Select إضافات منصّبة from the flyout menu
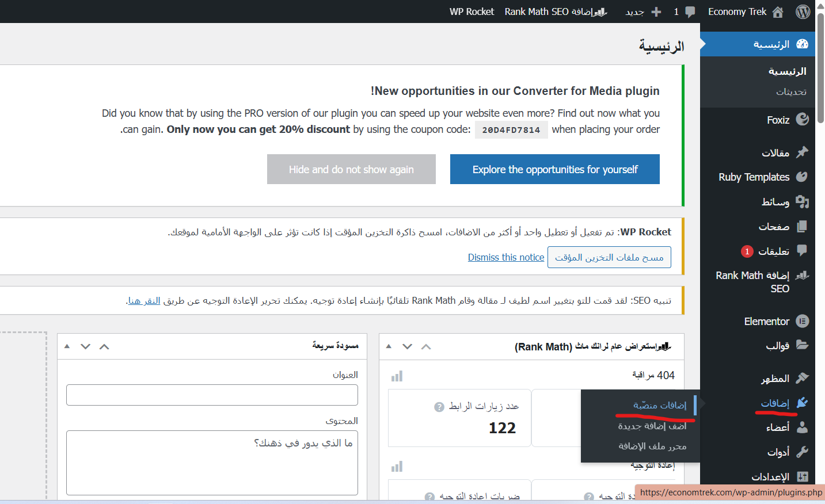Viewport: 825px width, 504px height. point(660,405)
